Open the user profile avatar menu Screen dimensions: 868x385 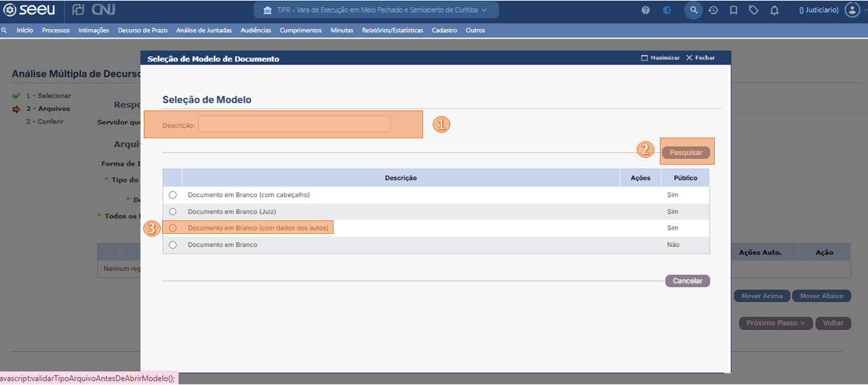852,10
